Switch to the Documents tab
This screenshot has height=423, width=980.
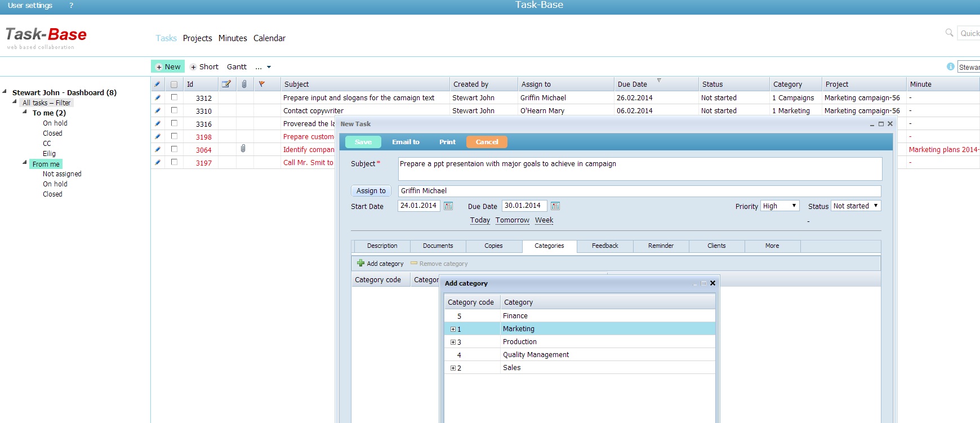438,246
